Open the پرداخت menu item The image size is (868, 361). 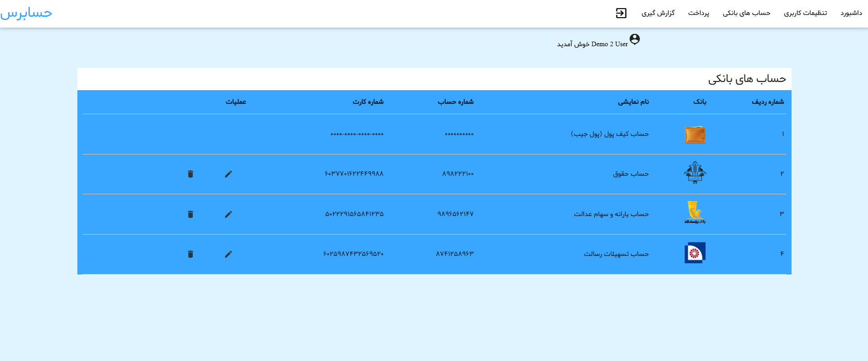point(698,13)
